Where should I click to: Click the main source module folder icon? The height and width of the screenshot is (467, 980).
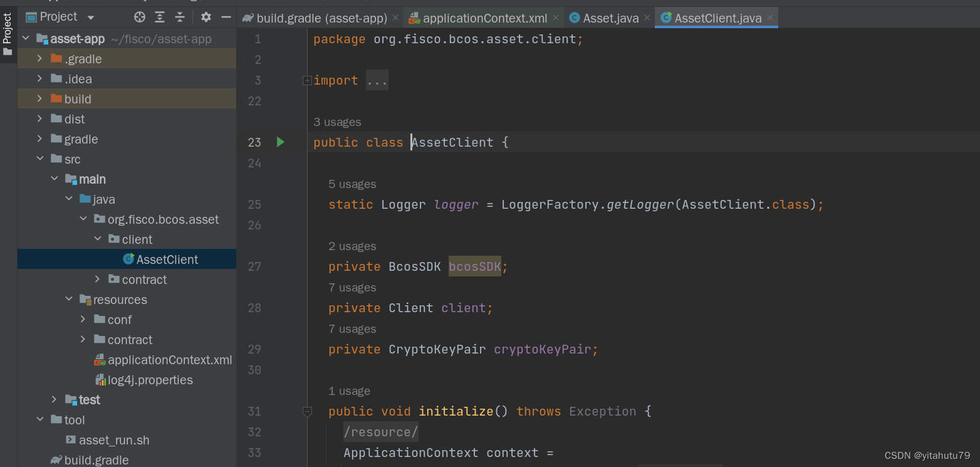point(71,179)
